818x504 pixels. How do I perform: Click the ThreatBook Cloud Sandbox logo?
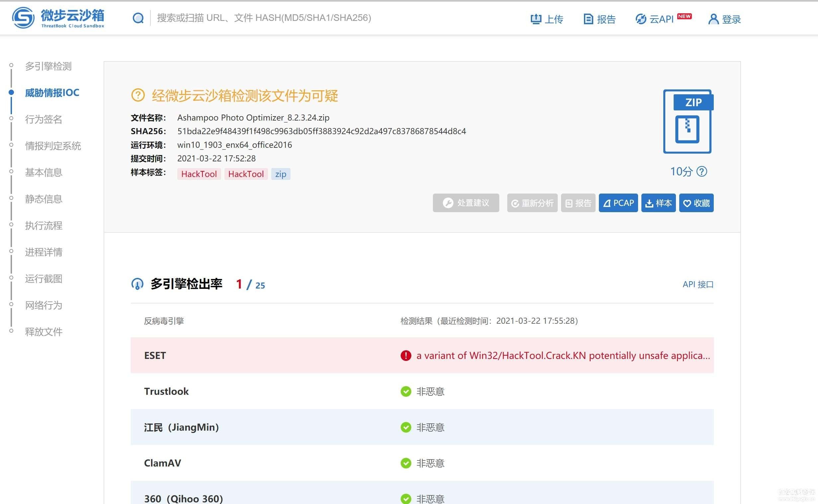(58, 18)
